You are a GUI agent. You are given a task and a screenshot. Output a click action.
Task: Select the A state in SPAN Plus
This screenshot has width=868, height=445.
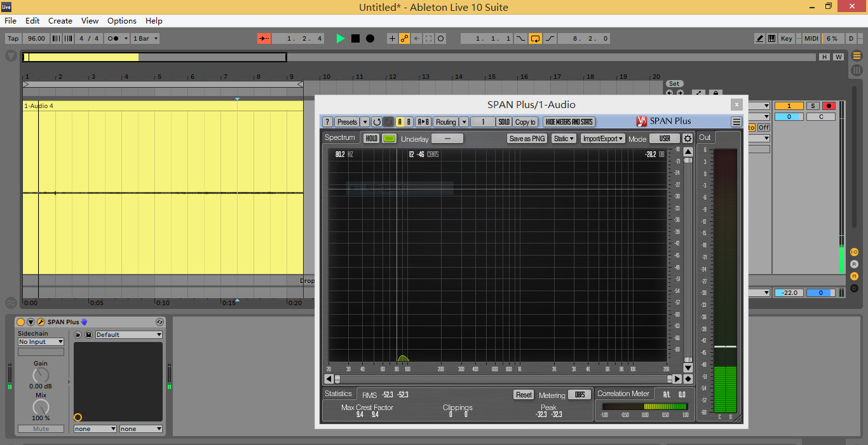[400, 122]
